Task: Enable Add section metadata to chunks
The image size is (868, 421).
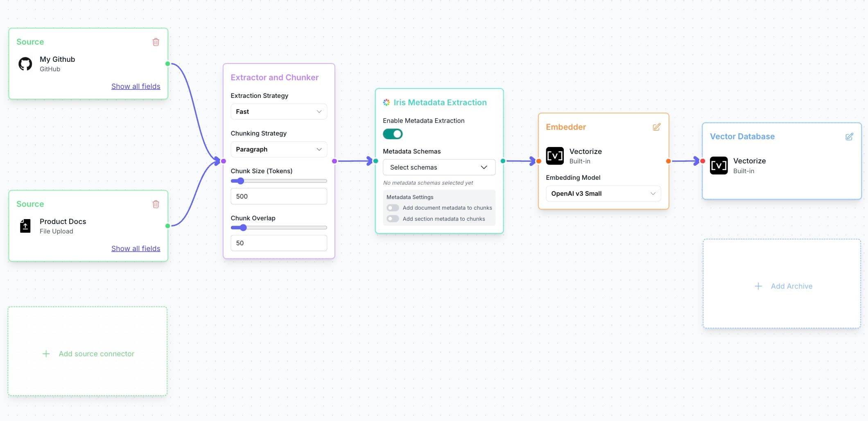Action: pos(392,219)
